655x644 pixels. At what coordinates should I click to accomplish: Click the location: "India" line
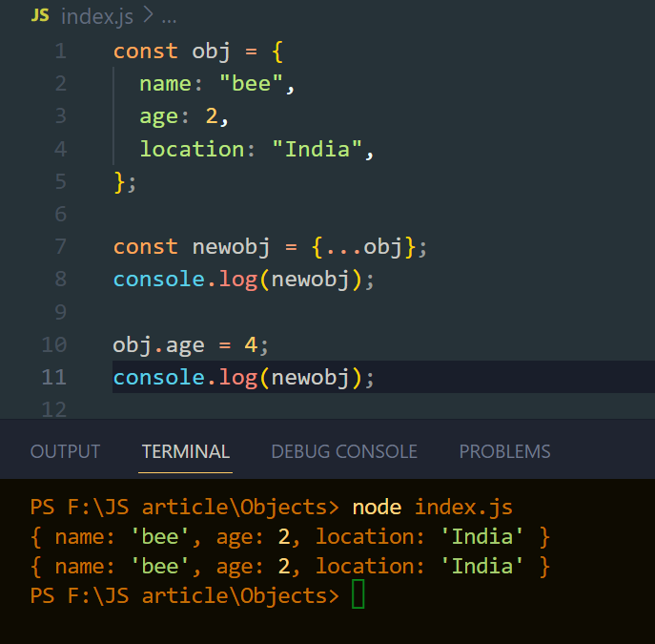(256, 150)
